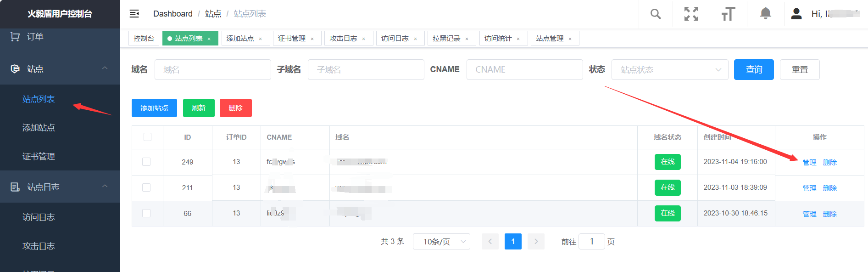Click the user avatar icon

click(796, 14)
